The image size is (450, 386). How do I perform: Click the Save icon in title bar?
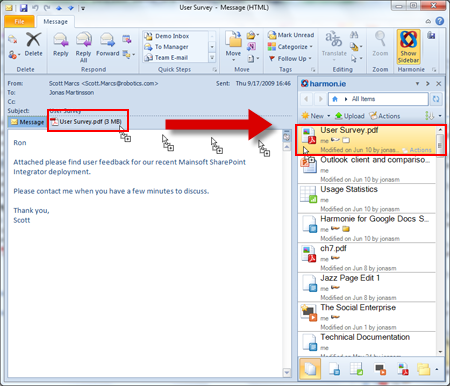[23, 8]
